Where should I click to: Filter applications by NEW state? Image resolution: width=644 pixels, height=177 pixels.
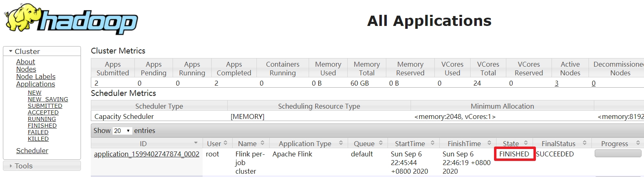coord(35,93)
